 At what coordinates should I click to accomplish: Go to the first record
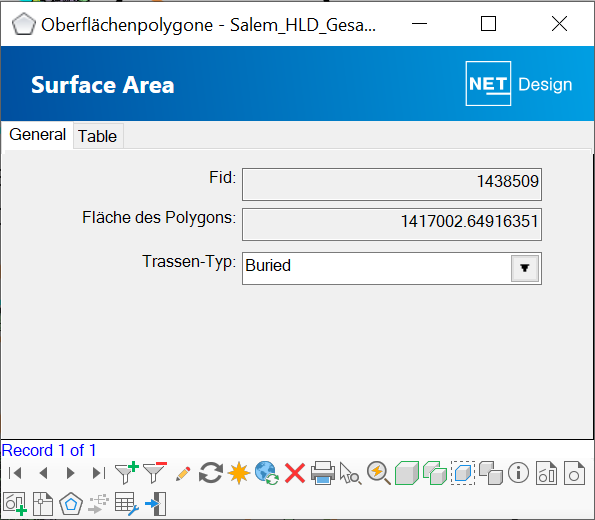click(15, 473)
